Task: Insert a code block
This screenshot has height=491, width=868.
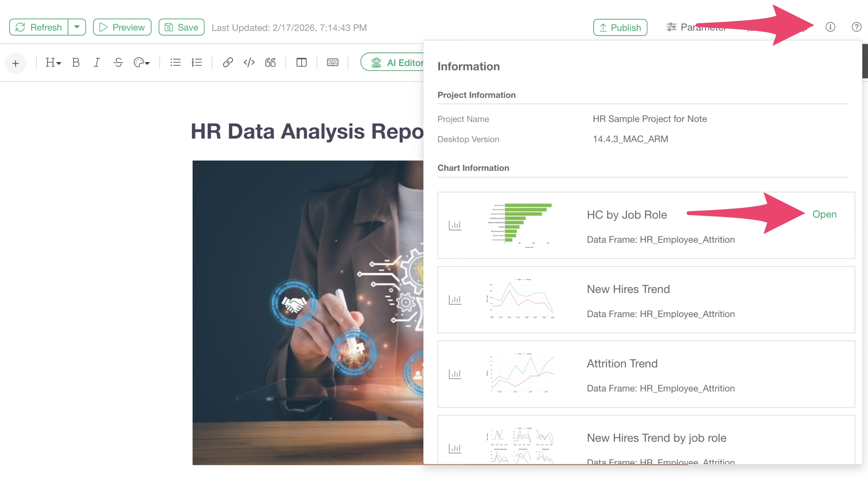Action: pos(249,62)
